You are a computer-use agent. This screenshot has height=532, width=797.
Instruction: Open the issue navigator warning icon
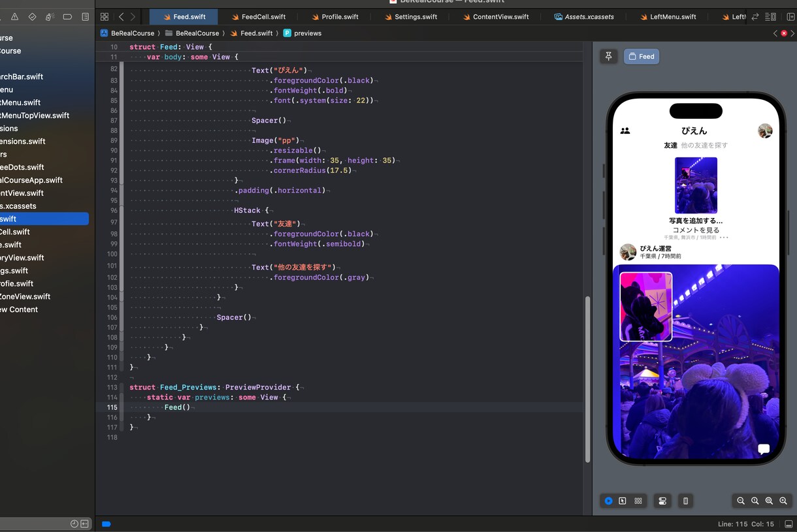click(14, 17)
